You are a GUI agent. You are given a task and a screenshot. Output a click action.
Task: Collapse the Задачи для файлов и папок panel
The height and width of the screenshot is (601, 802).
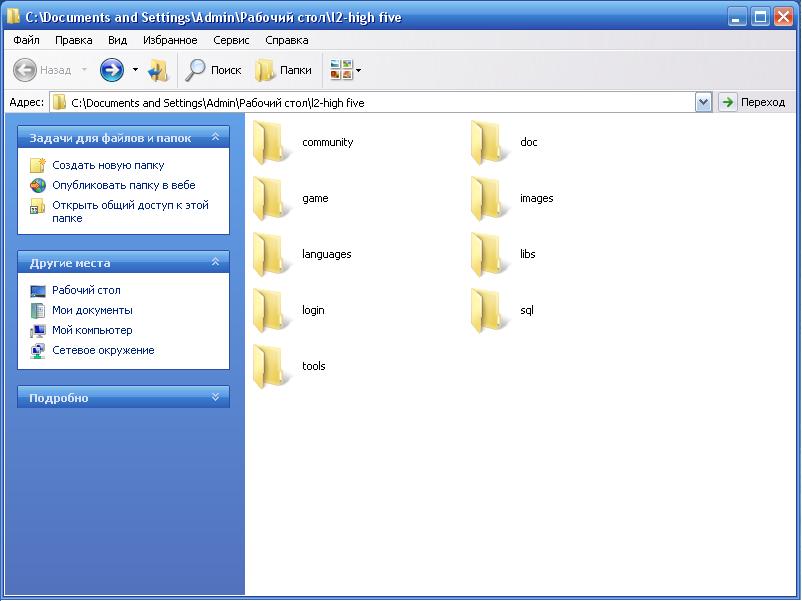[215, 137]
